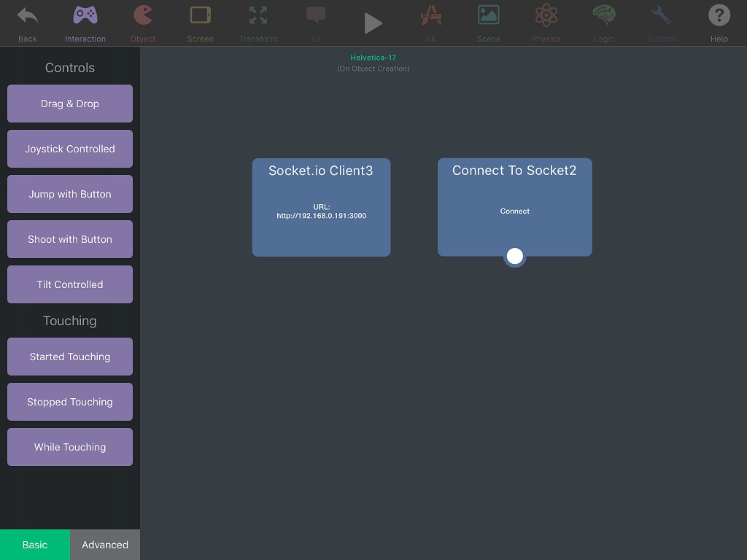Image resolution: width=747 pixels, height=560 pixels.
Task: Open the Interaction gamepad category
Action: coord(85,15)
